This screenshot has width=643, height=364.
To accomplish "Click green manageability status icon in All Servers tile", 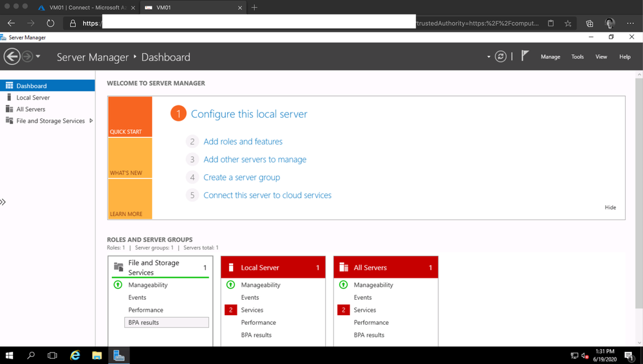I will 343,284.
